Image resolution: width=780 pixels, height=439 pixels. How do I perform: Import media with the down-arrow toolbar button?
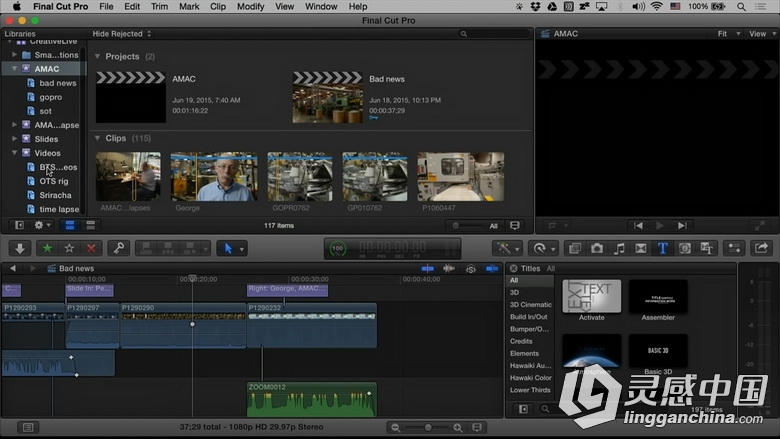coord(20,248)
